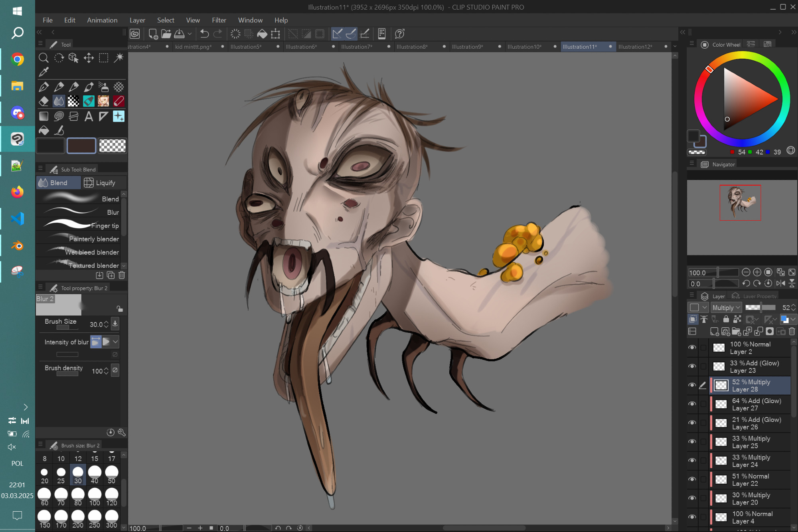Open Intensity of blur dropdown arrow
This screenshot has height=532, width=798.
[115, 342]
